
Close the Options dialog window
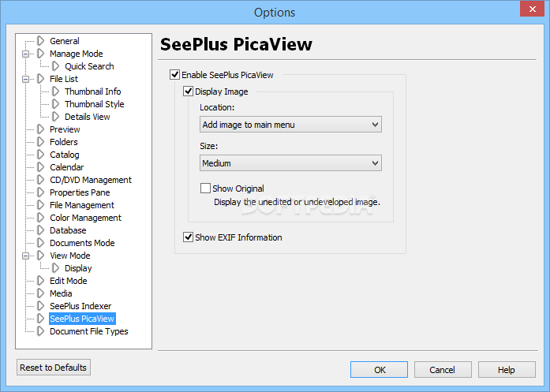tap(532, 9)
